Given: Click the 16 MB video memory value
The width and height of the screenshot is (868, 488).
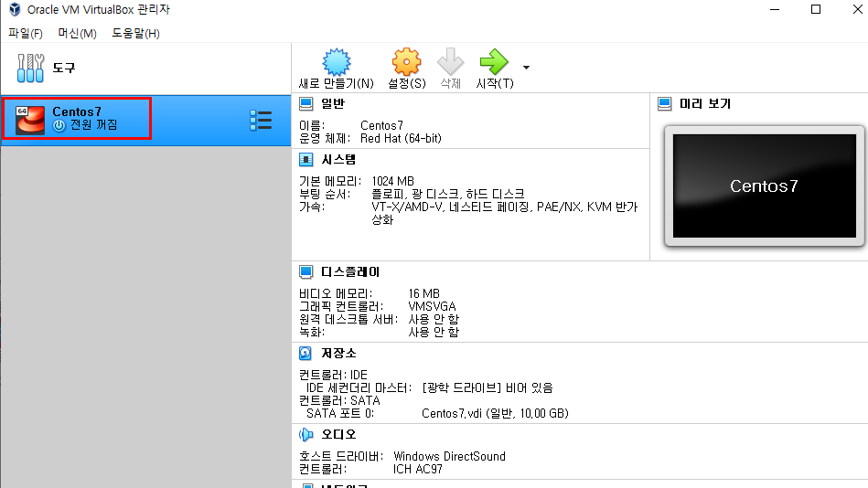Looking at the screenshot, I should (x=423, y=293).
